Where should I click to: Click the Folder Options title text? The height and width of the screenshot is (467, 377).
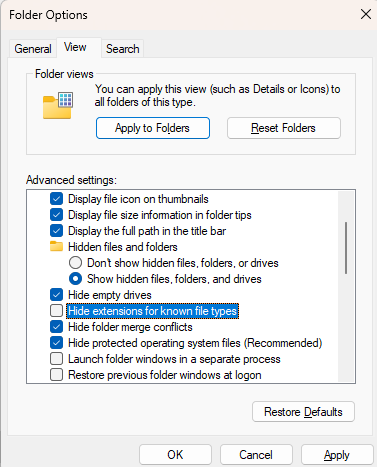coord(48,15)
